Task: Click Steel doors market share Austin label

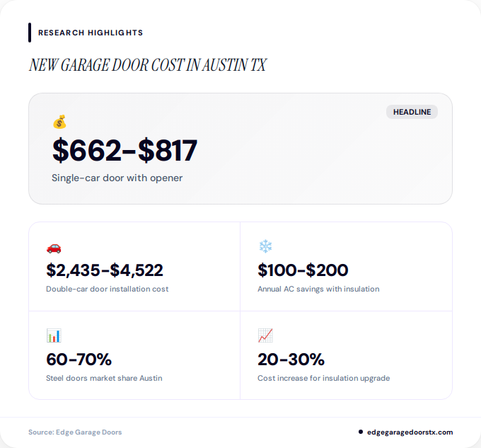Action: pyautogui.click(x=104, y=378)
